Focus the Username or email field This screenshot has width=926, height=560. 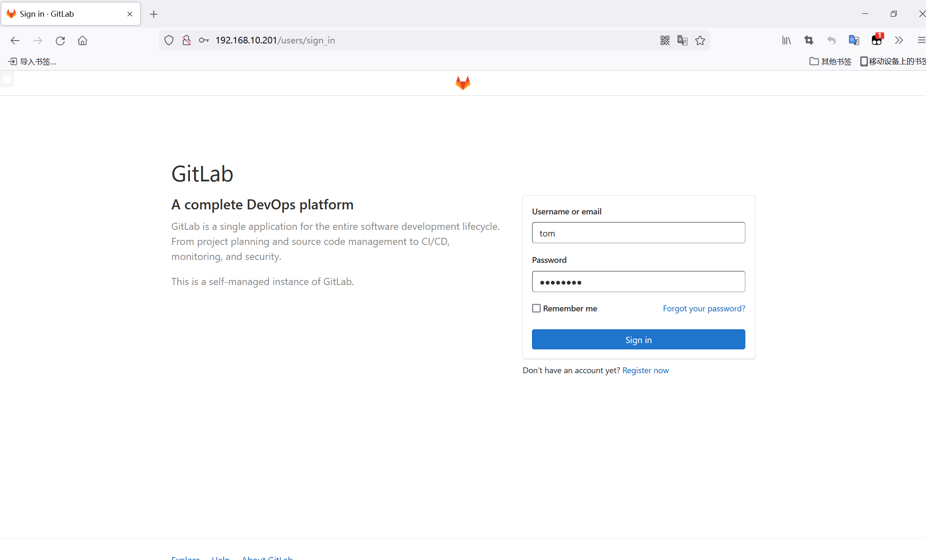pos(638,233)
